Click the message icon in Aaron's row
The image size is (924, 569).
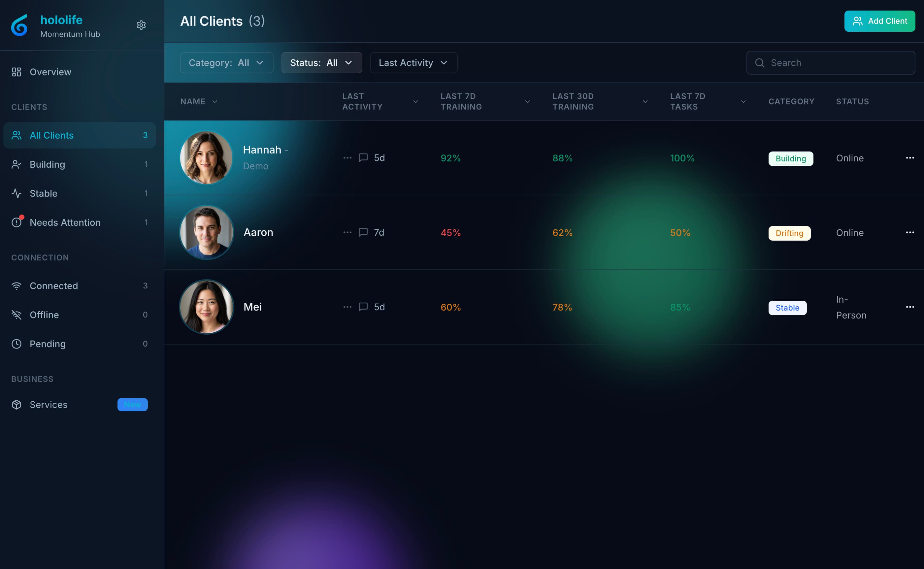363,232
